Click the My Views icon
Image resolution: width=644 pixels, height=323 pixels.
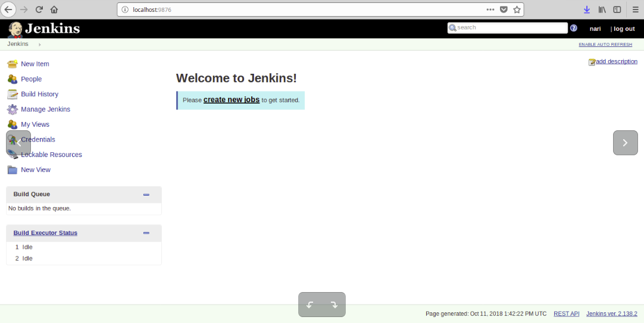[12, 124]
